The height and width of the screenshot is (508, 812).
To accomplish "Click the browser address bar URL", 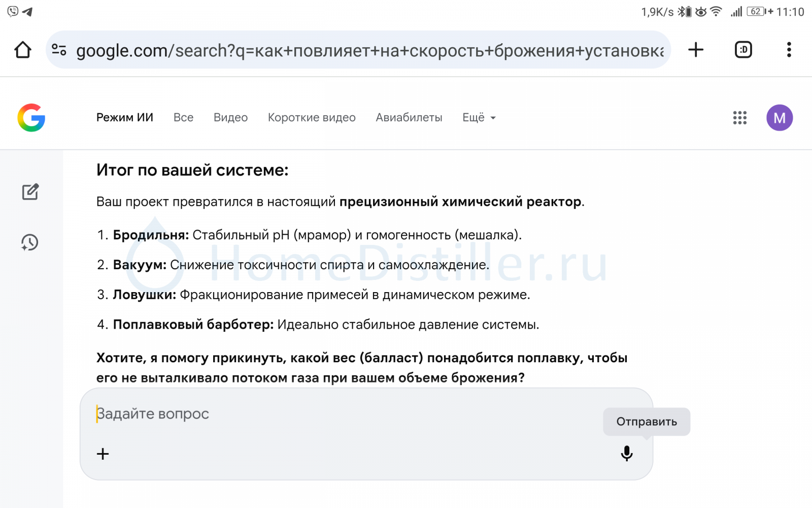I will coord(369,50).
